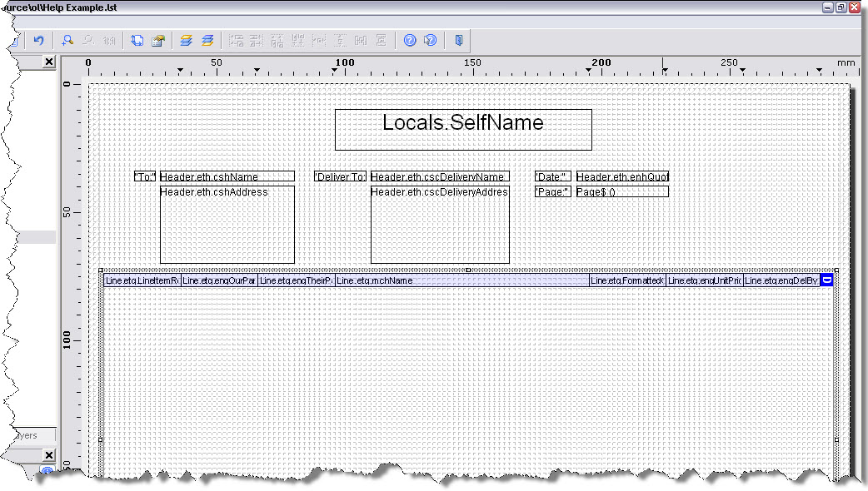Select the Header.eth.cscDeliveryAddress box
Viewport: 868px width, 491px height.
(x=440, y=225)
